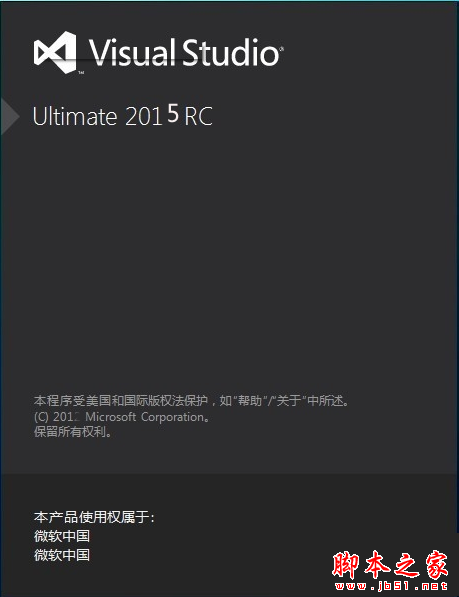Click the first 微软中国 licensee line
The width and height of the screenshot is (459, 597).
(62, 536)
